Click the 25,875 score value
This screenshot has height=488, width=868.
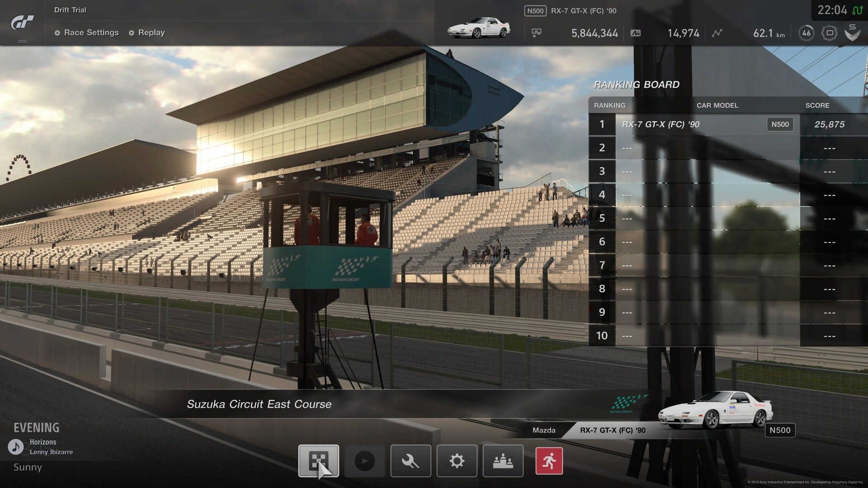pyautogui.click(x=829, y=124)
